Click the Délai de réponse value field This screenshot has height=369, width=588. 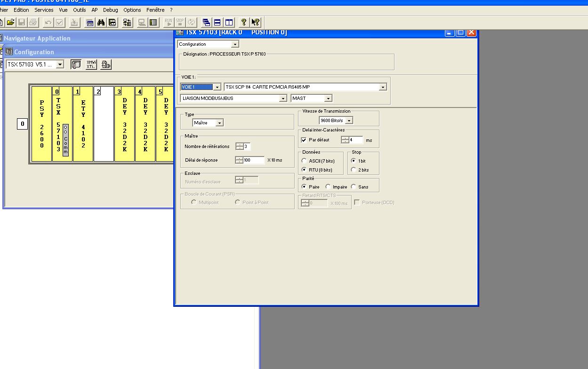click(x=254, y=160)
